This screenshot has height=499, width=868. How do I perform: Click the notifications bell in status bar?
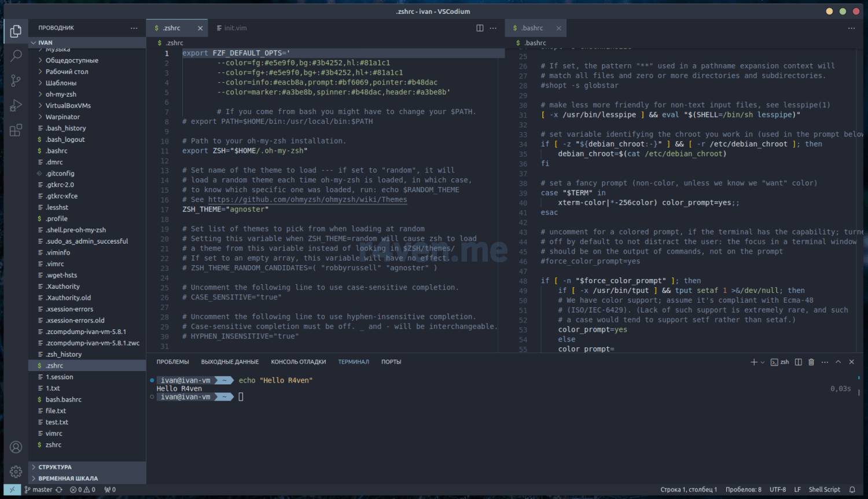click(x=852, y=490)
